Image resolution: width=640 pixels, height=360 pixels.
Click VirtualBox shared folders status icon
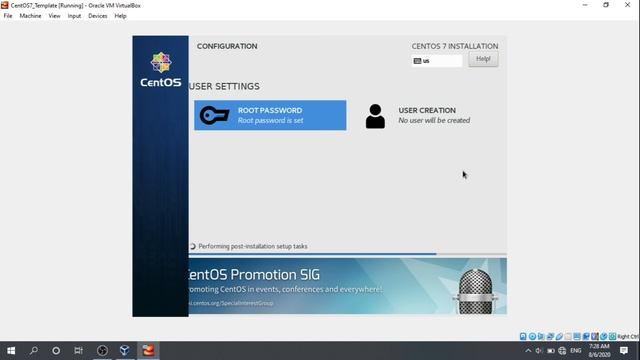(x=568, y=336)
